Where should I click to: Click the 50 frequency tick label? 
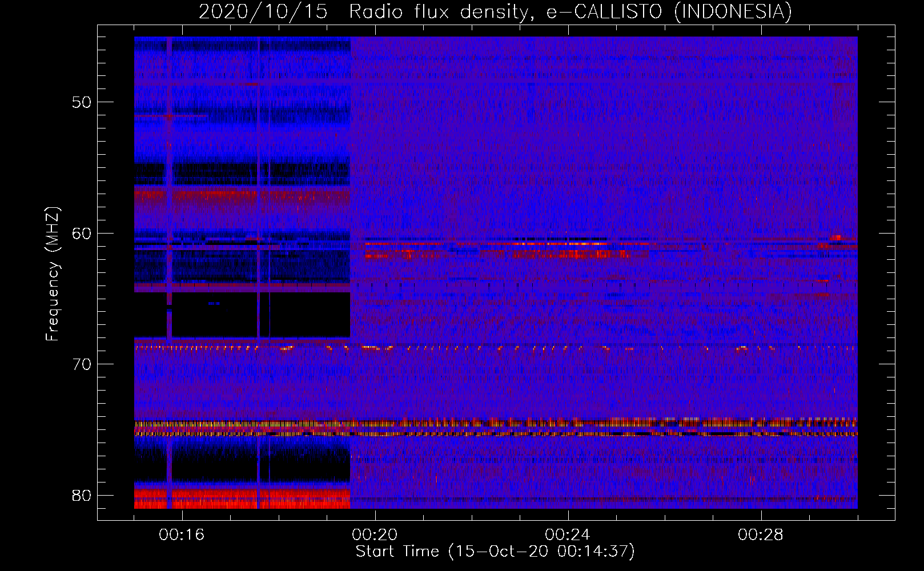click(82, 102)
